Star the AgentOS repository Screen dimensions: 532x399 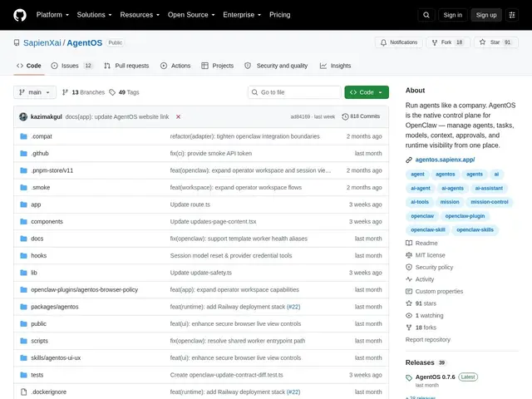[496, 42]
